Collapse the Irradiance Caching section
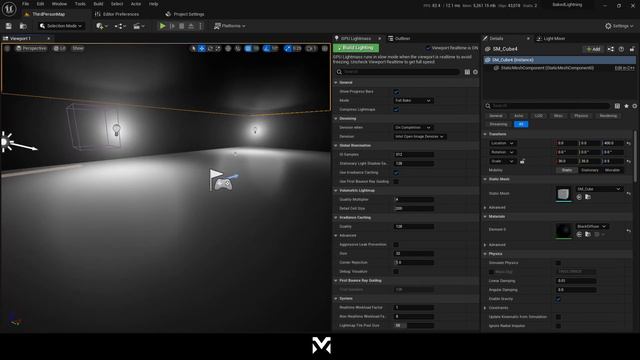 [x=336, y=218]
